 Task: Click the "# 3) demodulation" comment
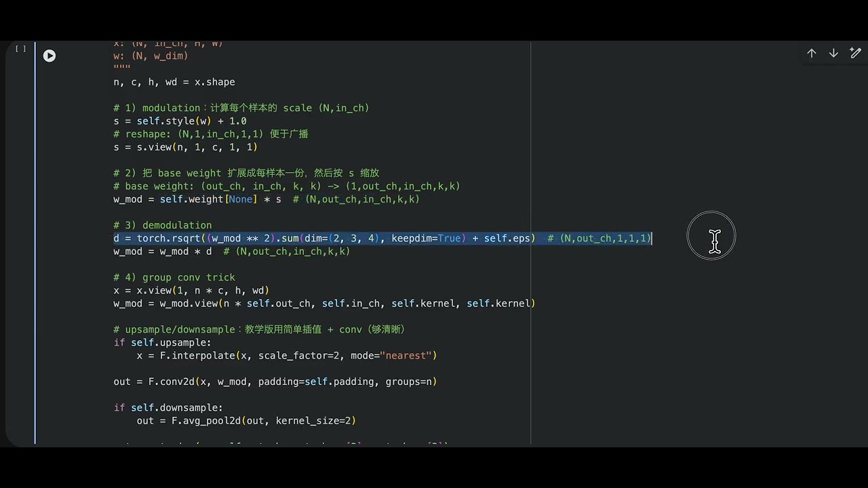pos(163,225)
